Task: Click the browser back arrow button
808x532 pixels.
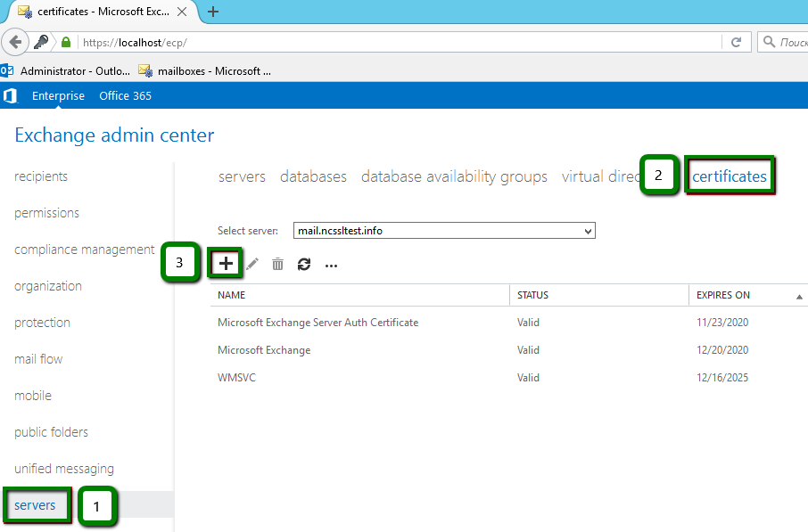Action: tap(15, 42)
